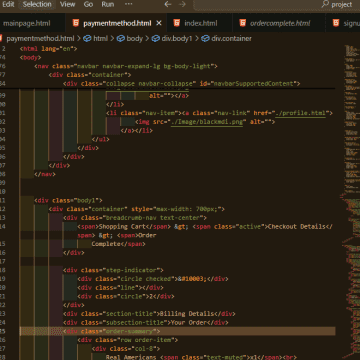Click the HTML5 icon on paymentmethod.html tab
The width and height of the screenshot is (360, 360).
(76, 23)
